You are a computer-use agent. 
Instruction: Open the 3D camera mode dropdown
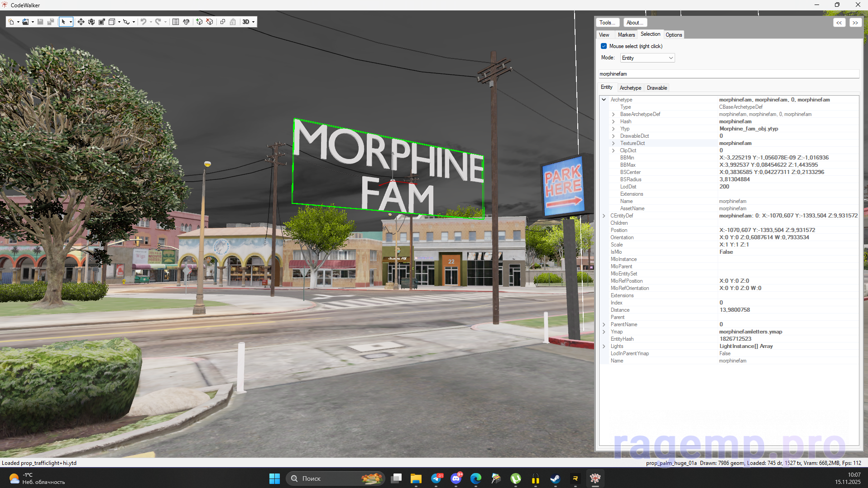[248, 22]
